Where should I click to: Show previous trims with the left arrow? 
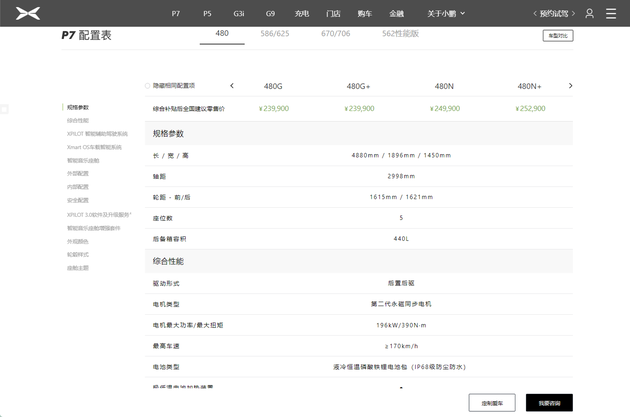tap(232, 86)
